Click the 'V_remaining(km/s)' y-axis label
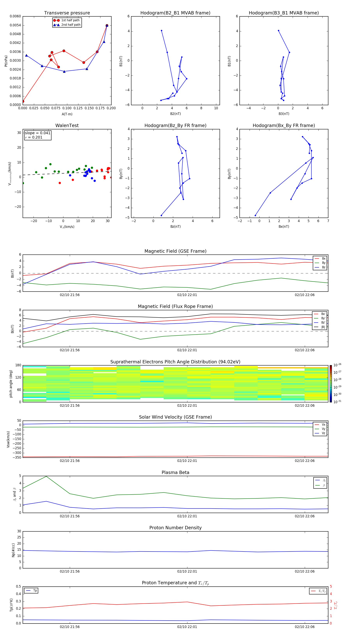This screenshot has width=351, height=644. (x=10, y=173)
